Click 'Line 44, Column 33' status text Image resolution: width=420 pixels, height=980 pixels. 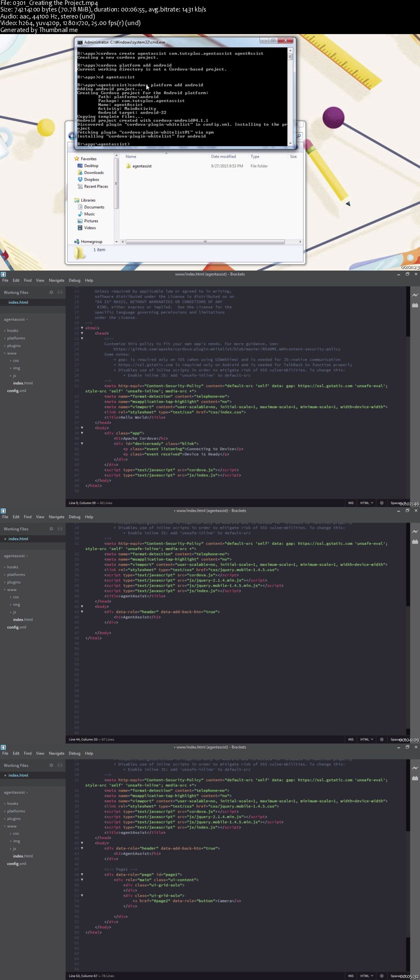[x=83, y=739]
